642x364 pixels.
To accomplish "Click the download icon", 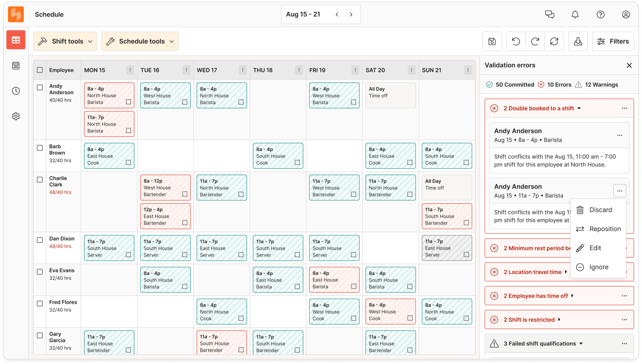I will click(578, 42).
